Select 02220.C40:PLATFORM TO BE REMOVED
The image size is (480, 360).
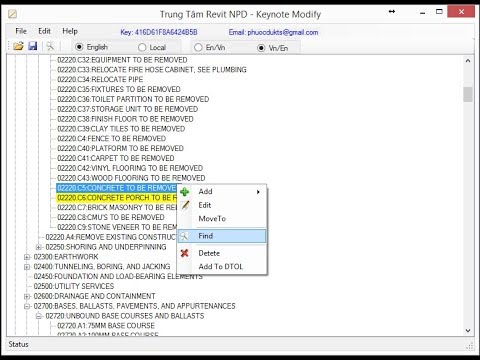tap(120, 148)
